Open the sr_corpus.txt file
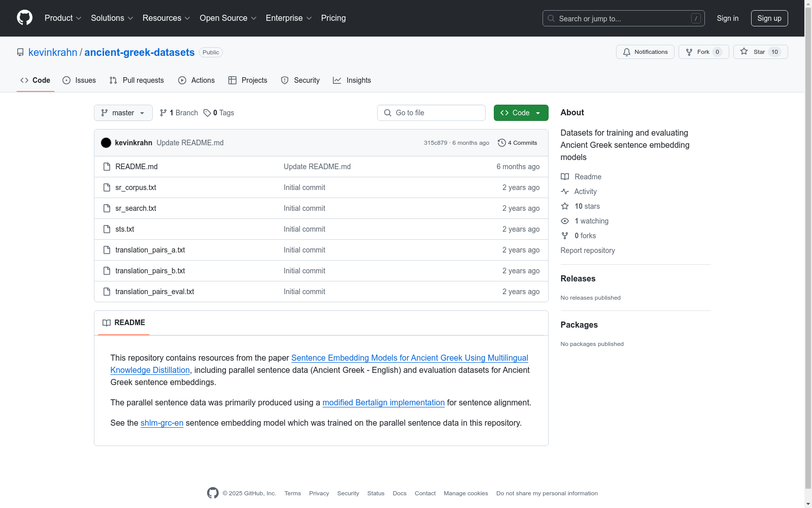Viewport: 812px width, 508px height. pyautogui.click(x=136, y=187)
